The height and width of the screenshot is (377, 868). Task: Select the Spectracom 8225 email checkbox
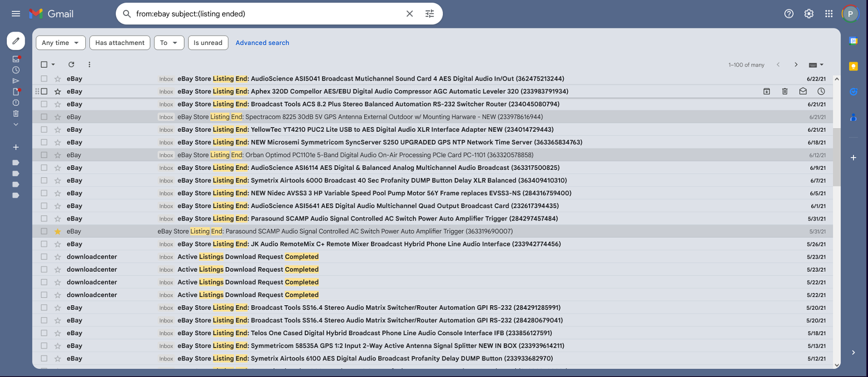point(44,117)
